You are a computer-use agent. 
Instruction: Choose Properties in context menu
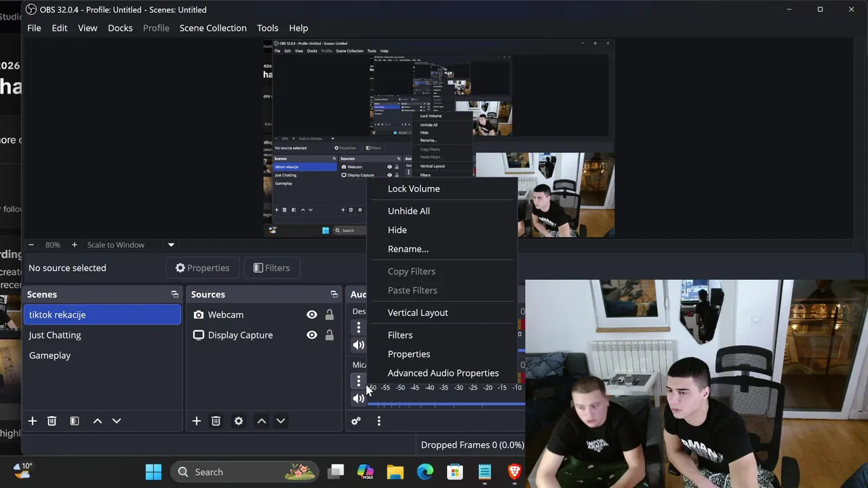coord(442,354)
